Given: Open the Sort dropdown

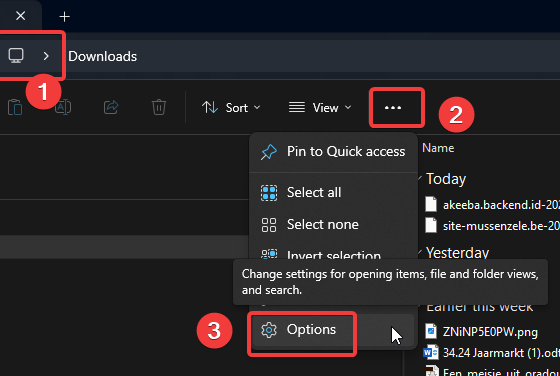Looking at the screenshot, I should [231, 107].
